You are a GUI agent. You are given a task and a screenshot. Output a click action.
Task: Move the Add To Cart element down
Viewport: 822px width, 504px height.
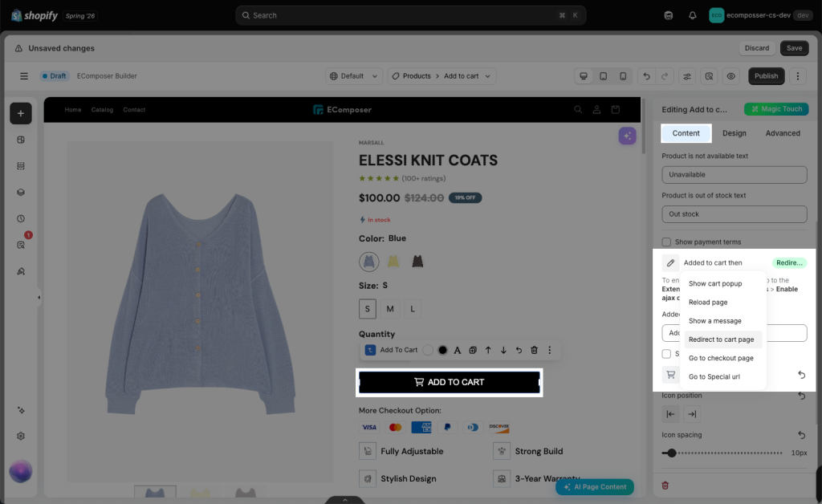pyautogui.click(x=503, y=350)
